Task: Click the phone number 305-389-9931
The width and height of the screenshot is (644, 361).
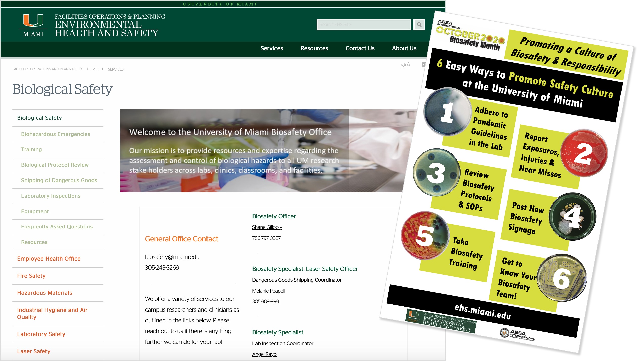Action: [266, 301]
